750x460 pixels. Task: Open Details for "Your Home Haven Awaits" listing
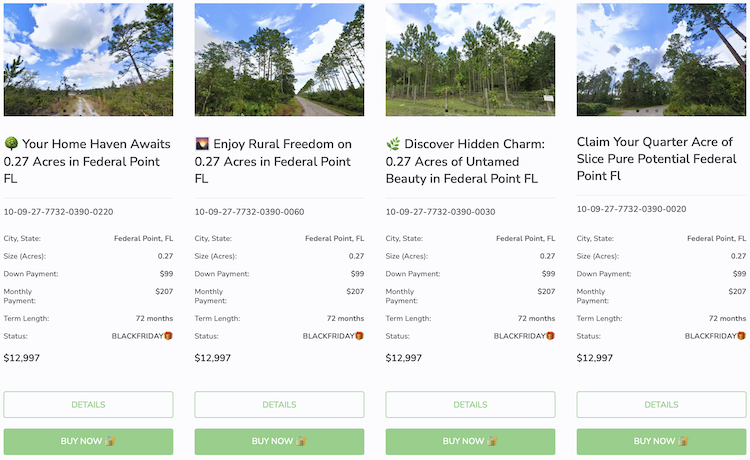(88, 405)
